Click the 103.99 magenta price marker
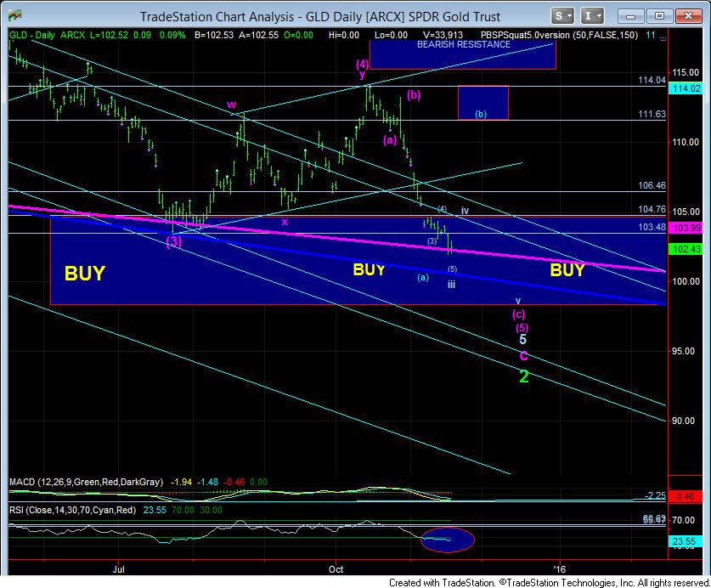Screen dimensions: 711x588 point(686,228)
